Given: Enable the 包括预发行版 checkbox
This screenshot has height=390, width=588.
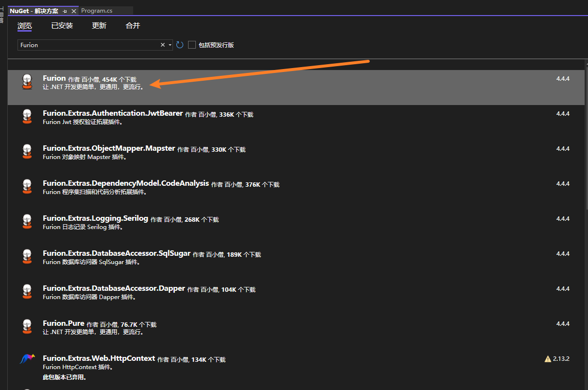Looking at the screenshot, I should tap(192, 45).
